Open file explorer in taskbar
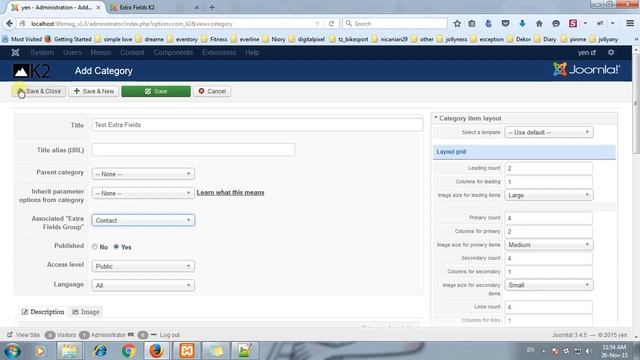 click(69, 351)
